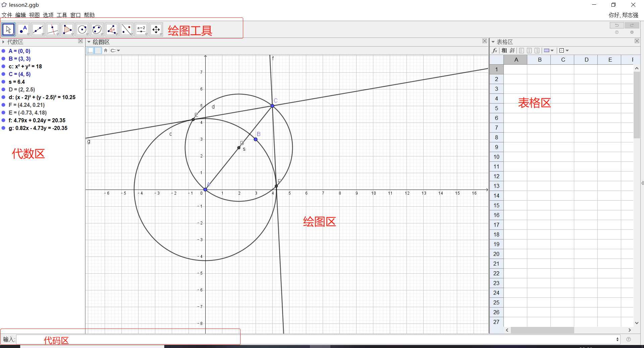Click the cell background color swatch

coord(547,51)
